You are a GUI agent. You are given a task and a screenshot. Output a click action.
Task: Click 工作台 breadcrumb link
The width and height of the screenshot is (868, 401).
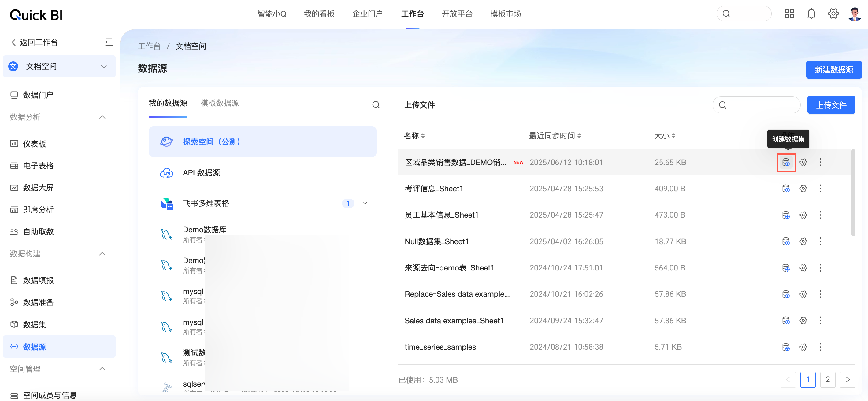pyautogui.click(x=149, y=46)
